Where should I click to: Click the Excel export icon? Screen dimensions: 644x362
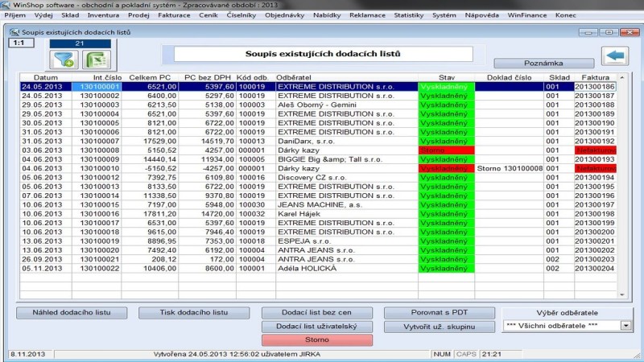[95, 59]
